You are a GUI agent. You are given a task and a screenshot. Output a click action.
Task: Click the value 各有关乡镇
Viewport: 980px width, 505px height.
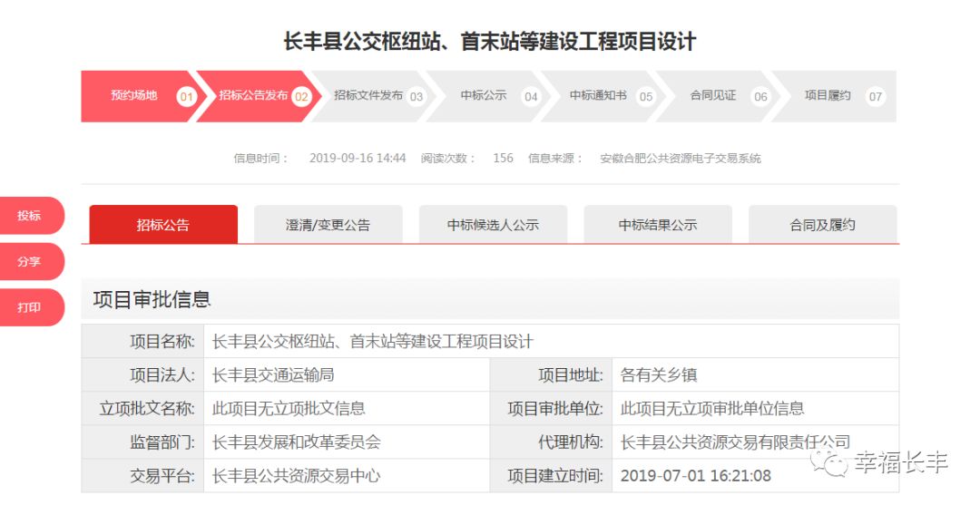[659, 375]
